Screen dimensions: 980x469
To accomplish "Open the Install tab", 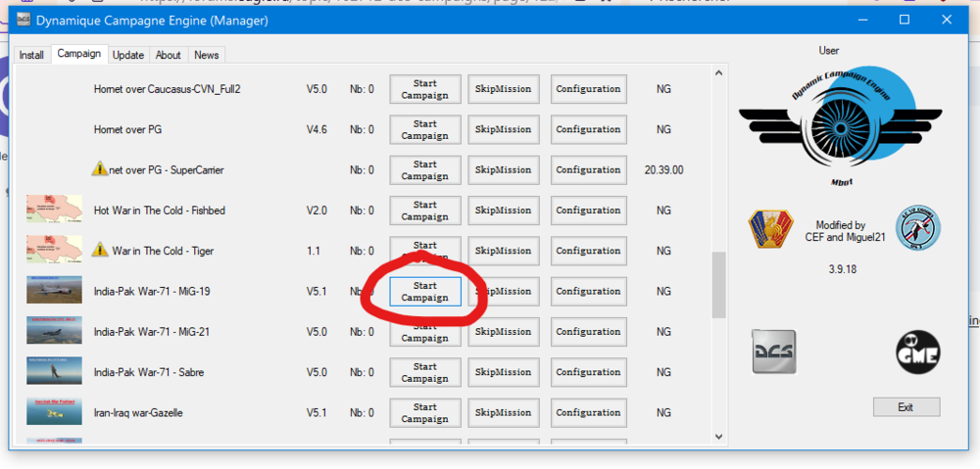I will (31, 55).
